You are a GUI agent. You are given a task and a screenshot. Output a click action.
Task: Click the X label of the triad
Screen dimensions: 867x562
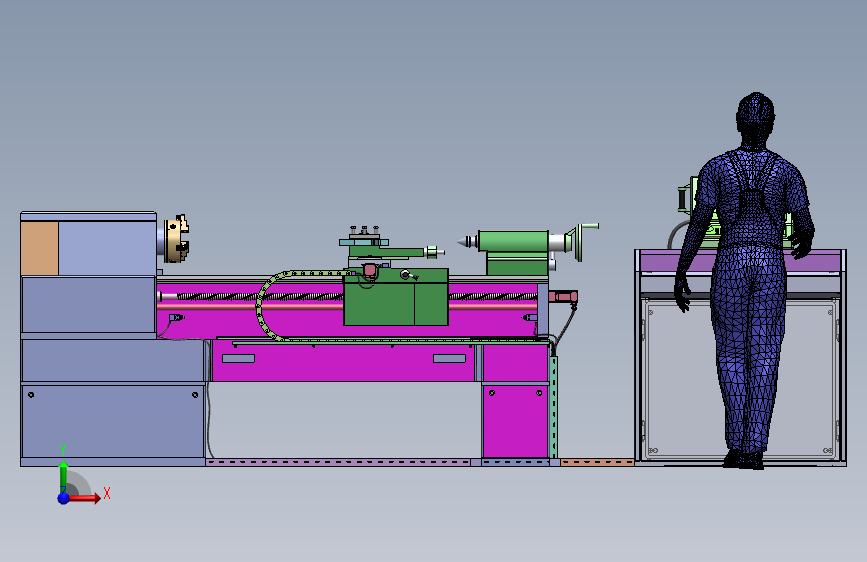click(107, 493)
